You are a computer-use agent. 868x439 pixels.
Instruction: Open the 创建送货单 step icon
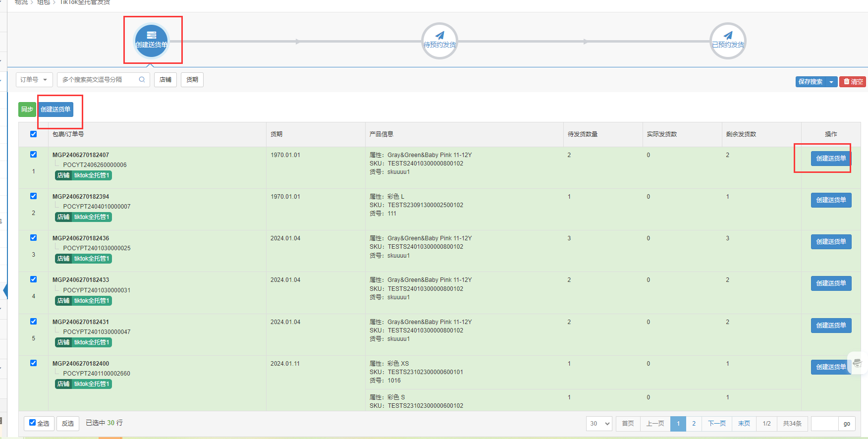click(152, 41)
